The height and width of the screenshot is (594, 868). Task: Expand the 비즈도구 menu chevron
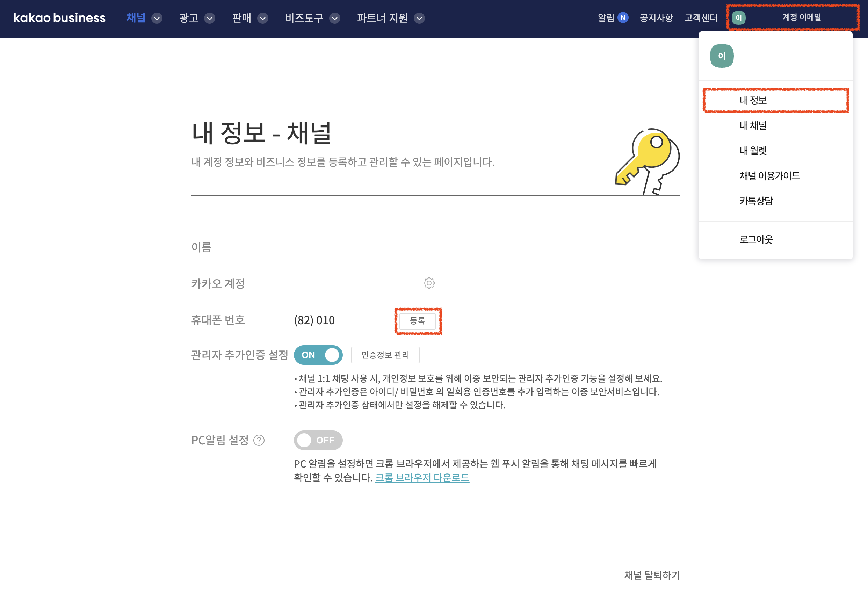click(335, 18)
